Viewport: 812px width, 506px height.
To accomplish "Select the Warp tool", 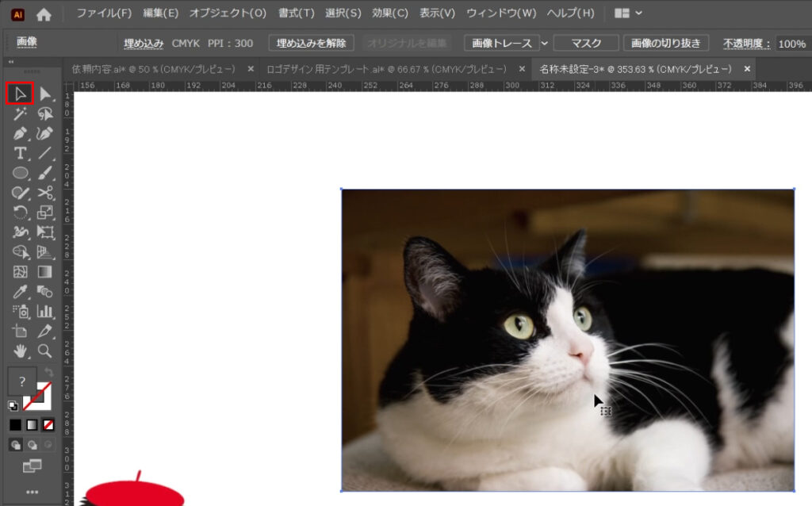I will [20, 232].
